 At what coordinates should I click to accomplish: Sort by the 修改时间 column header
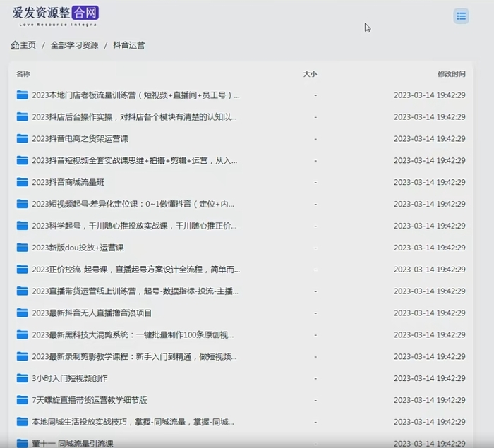[452, 74]
